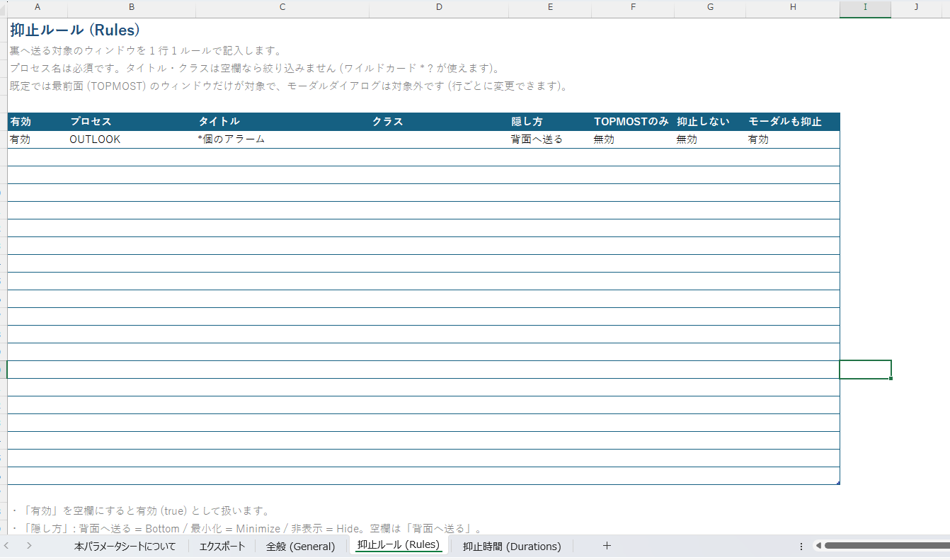Select the 背面へ送る cell
Image resolution: width=950 pixels, height=560 pixels.
pos(550,139)
